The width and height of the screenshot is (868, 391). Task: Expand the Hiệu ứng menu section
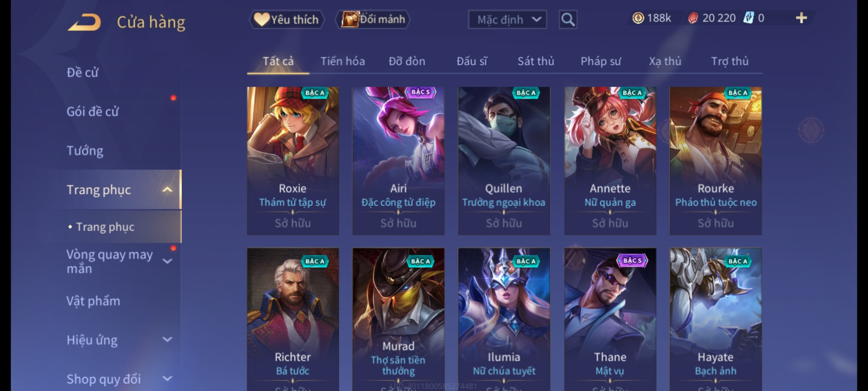pos(167,340)
